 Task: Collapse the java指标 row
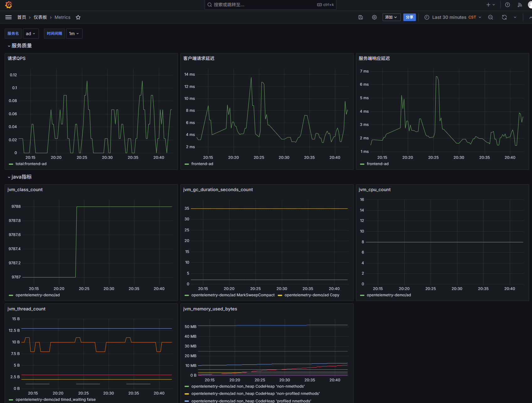pyautogui.click(x=20, y=177)
